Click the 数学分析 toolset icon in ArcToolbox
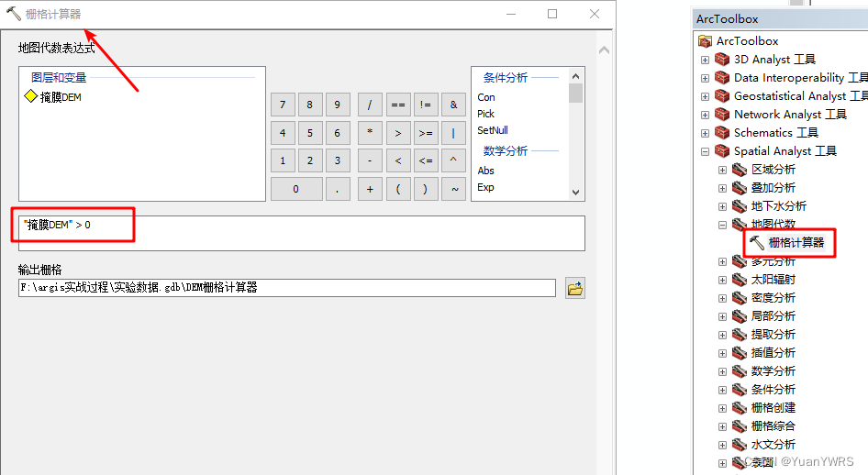The width and height of the screenshot is (868, 475). [740, 370]
